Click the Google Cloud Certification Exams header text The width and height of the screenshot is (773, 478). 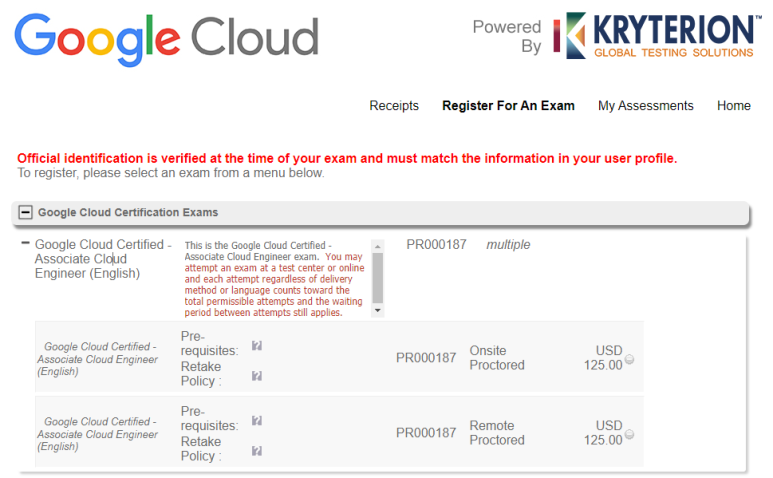128,212
